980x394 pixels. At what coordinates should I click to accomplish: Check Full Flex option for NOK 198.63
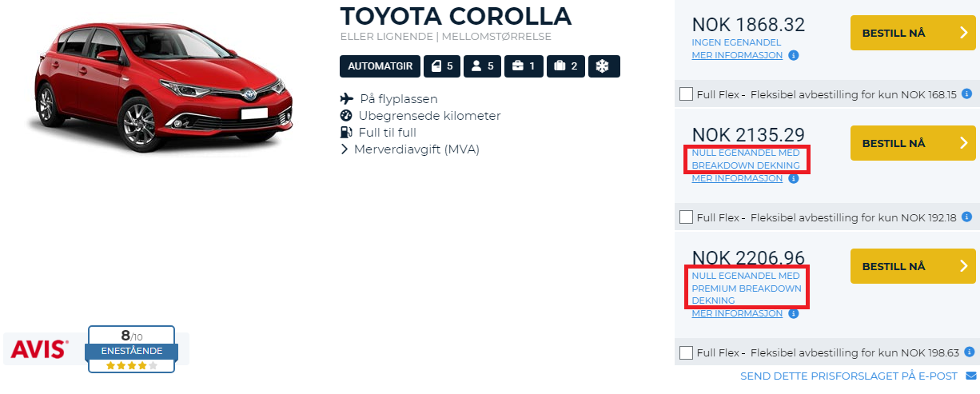click(x=686, y=352)
